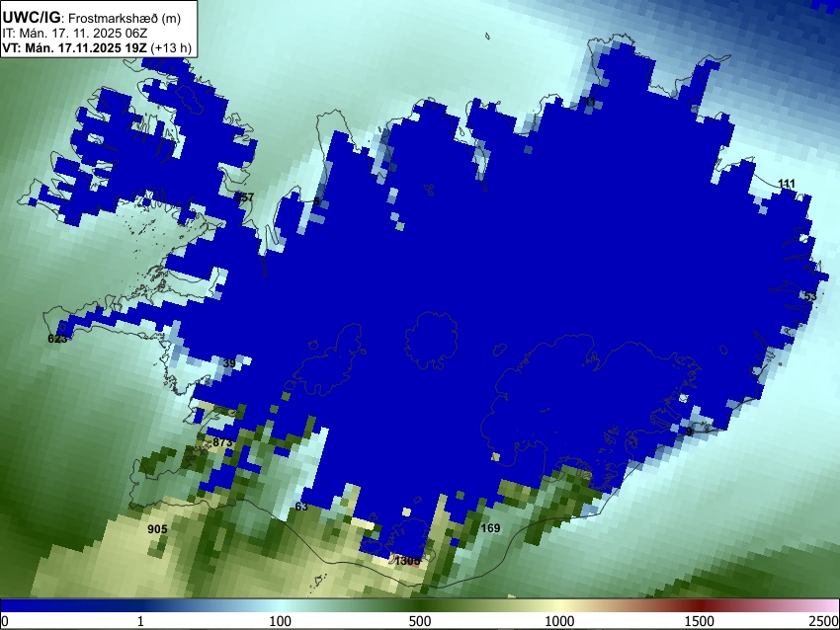
Task: Click the legend scale label 500
Action: tap(420, 621)
